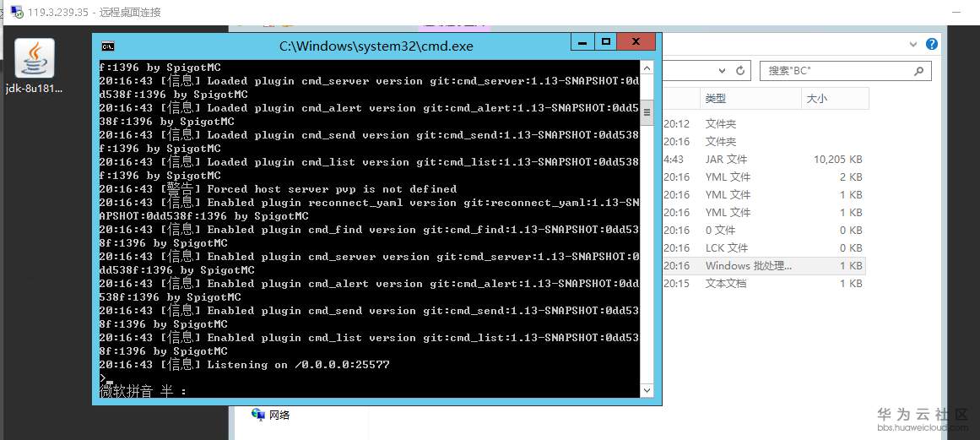Select the jdk-8u181 Java installer desktop icon
980x440 pixels.
35,66
